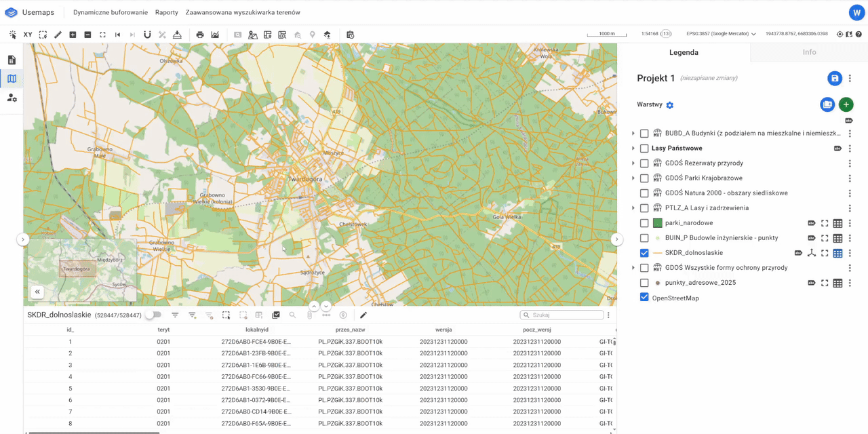Enable the Lasy Państwowe layer checkbox
Viewport: 868px width, 434px height.
(644, 149)
